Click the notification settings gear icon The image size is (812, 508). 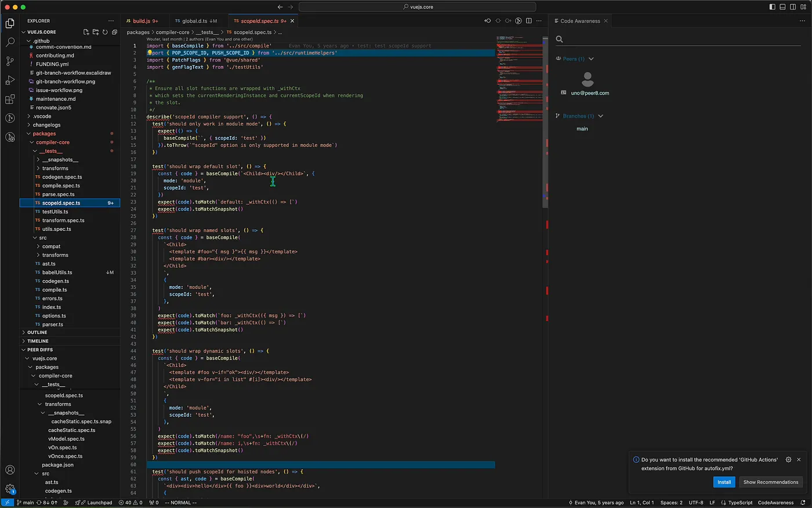pos(788,459)
